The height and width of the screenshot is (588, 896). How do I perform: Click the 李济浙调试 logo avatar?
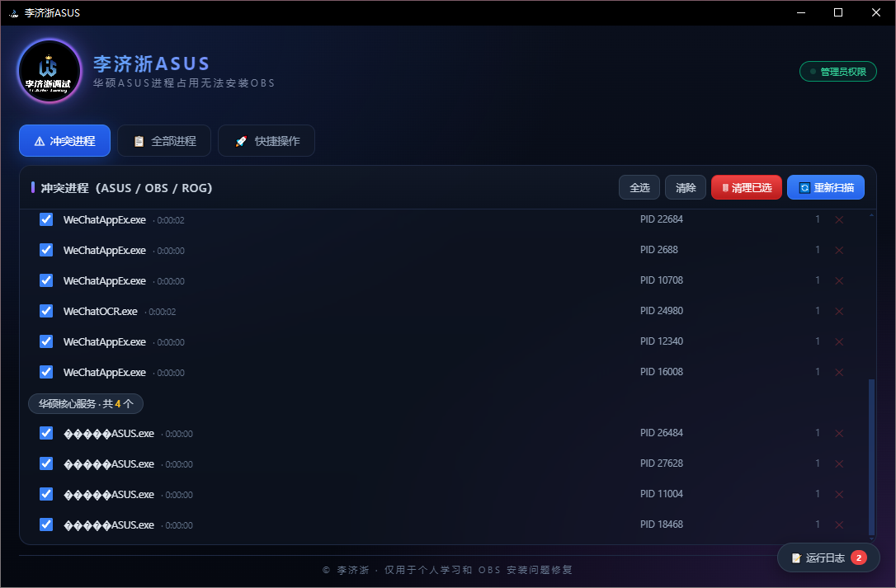point(50,71)
